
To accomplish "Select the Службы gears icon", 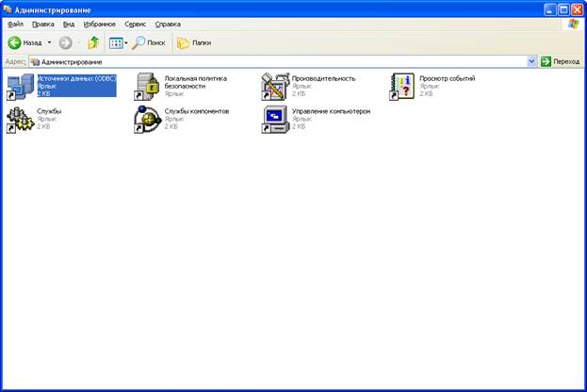I will point(20,120).
